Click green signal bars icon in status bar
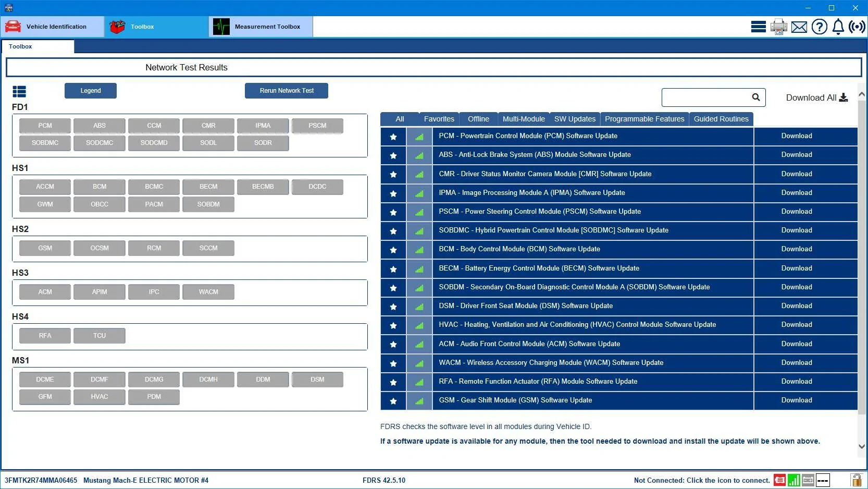This screenshot has width=868, height=489. 794,480
